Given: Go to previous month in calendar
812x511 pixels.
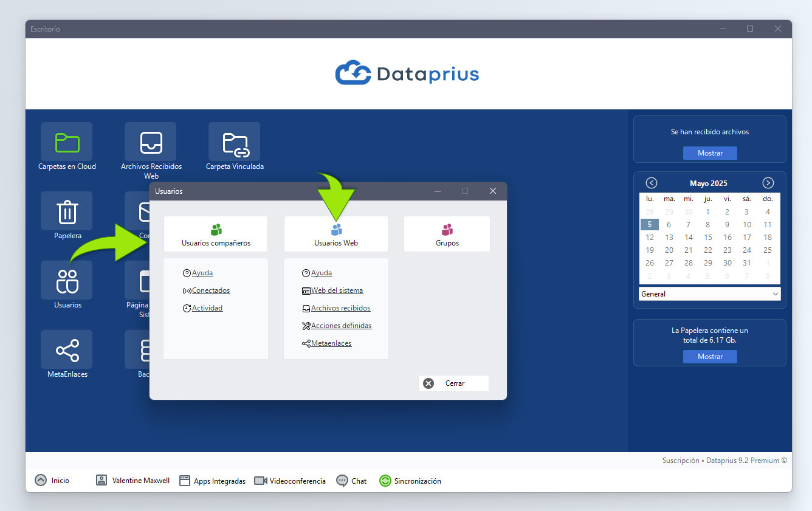Looking at the screenshot, I should pyautogui.click(x=652, y=183).
